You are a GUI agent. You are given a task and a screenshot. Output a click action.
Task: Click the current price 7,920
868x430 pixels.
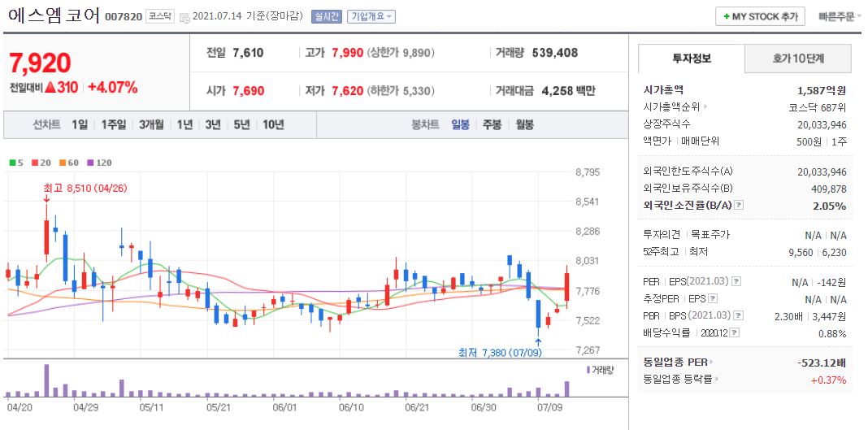point(40,63)
